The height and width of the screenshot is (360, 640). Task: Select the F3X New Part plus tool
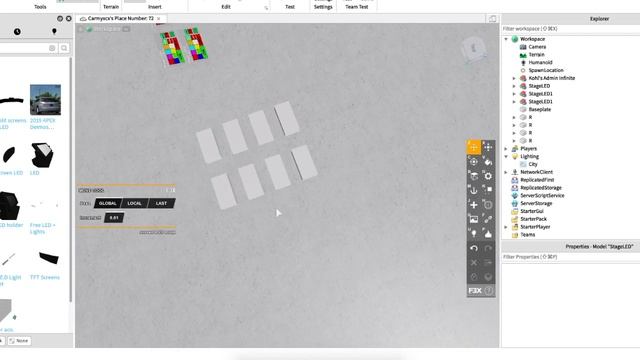pos(474,205)
